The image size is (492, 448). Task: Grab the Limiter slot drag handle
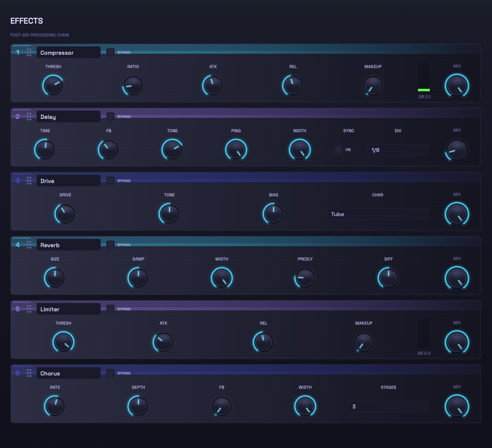(29, 309)
